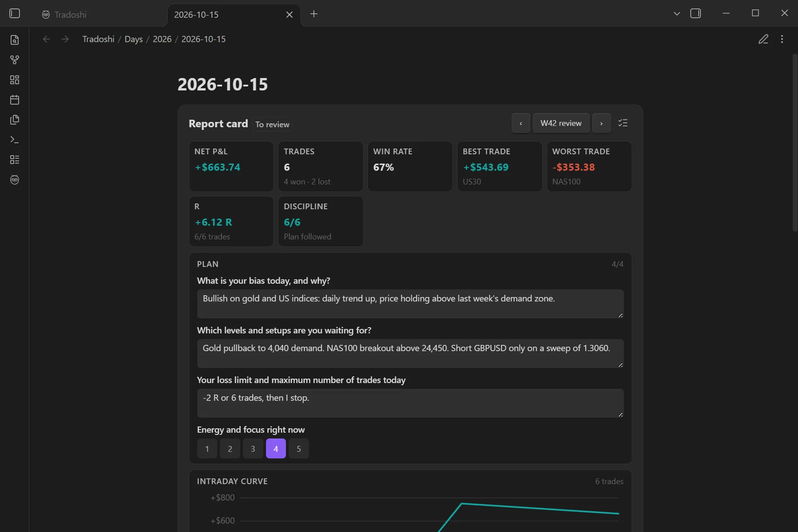Open quick switcher file search icon

click(x=15, y=40)
